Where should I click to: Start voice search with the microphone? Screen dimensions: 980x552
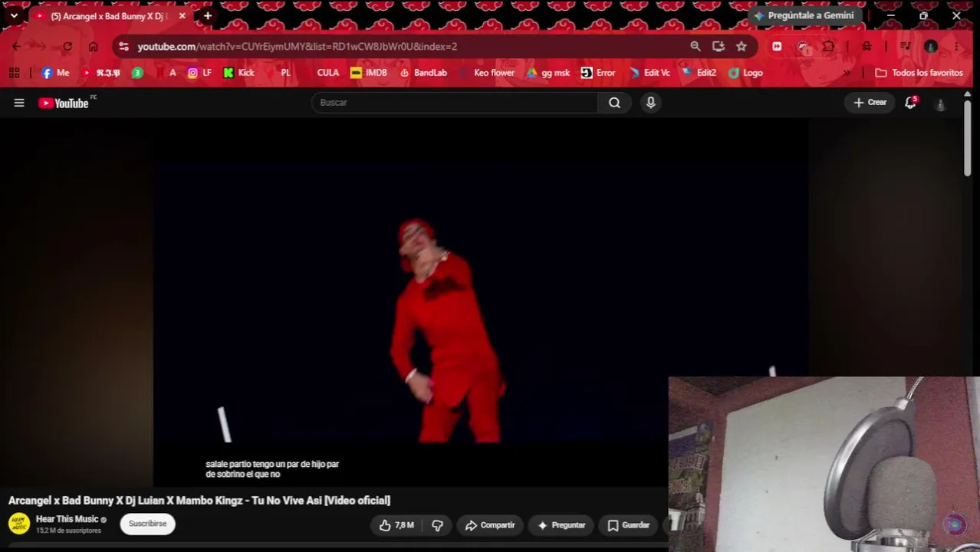click(650, 103)
